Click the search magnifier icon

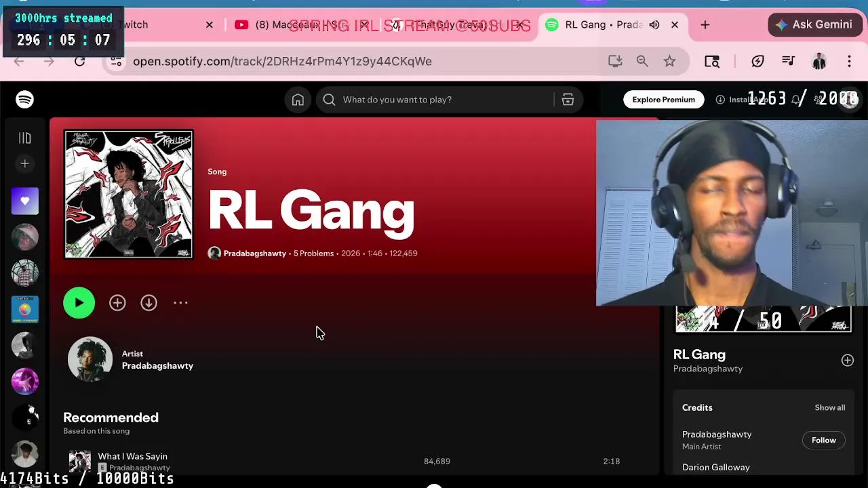pos(329,100)
